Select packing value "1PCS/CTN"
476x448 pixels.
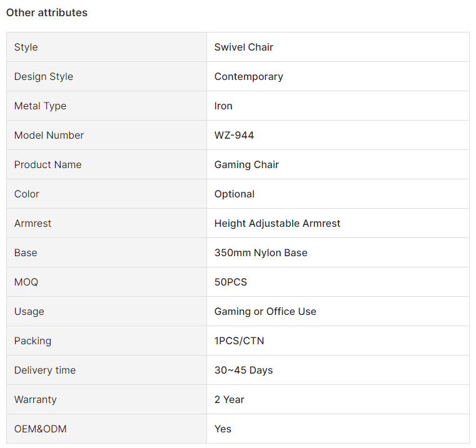pos(239,341)
